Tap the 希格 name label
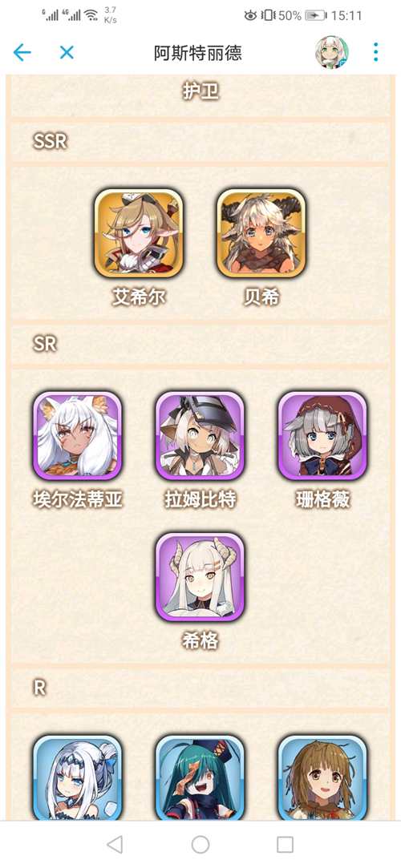The width and height of the screenshot is (401, 868). point(200,641)
